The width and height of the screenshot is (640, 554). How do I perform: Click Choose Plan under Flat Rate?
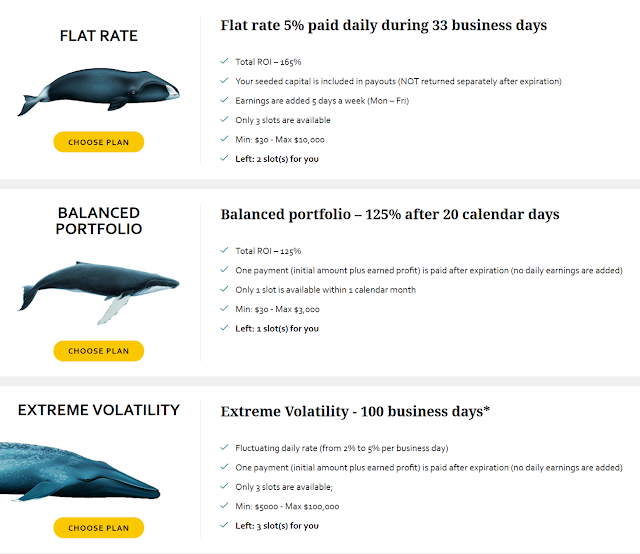99,142
